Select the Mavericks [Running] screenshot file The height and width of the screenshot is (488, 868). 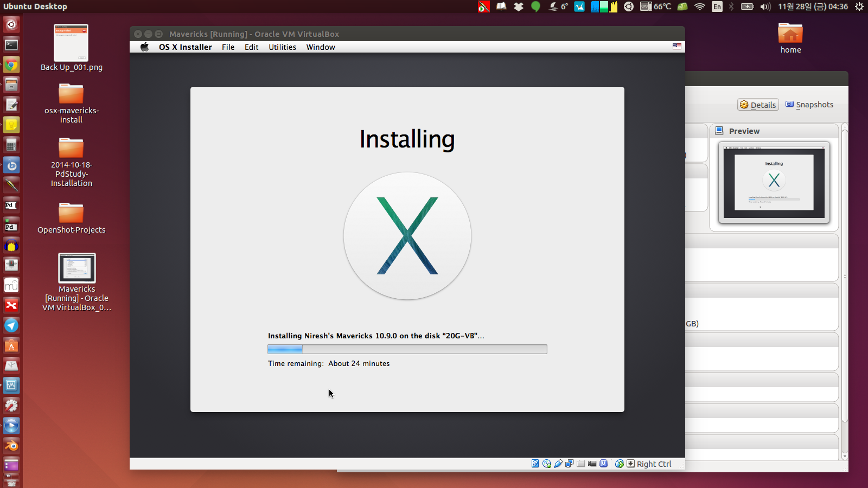[x=76, y=282]
